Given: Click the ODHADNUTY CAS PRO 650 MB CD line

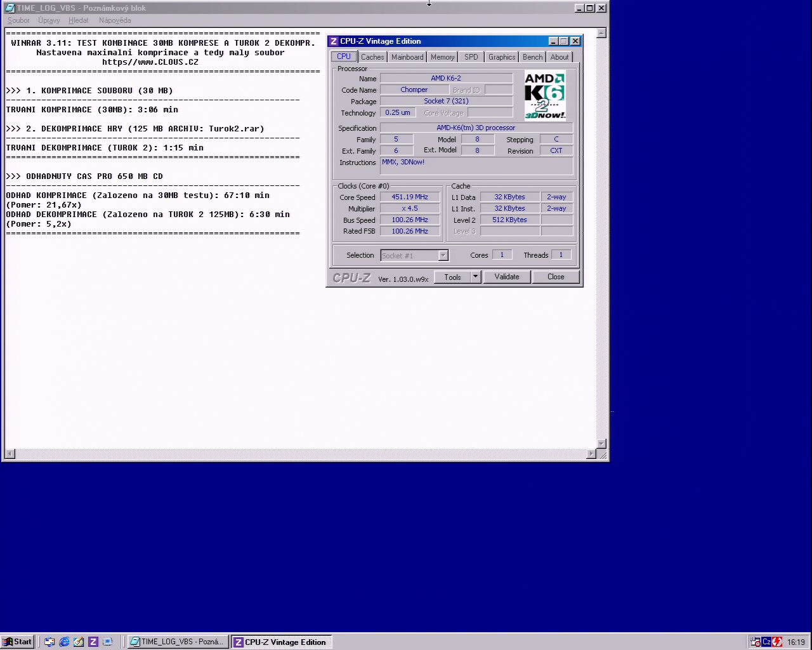Looking at the screenshot, I should 84,176.
